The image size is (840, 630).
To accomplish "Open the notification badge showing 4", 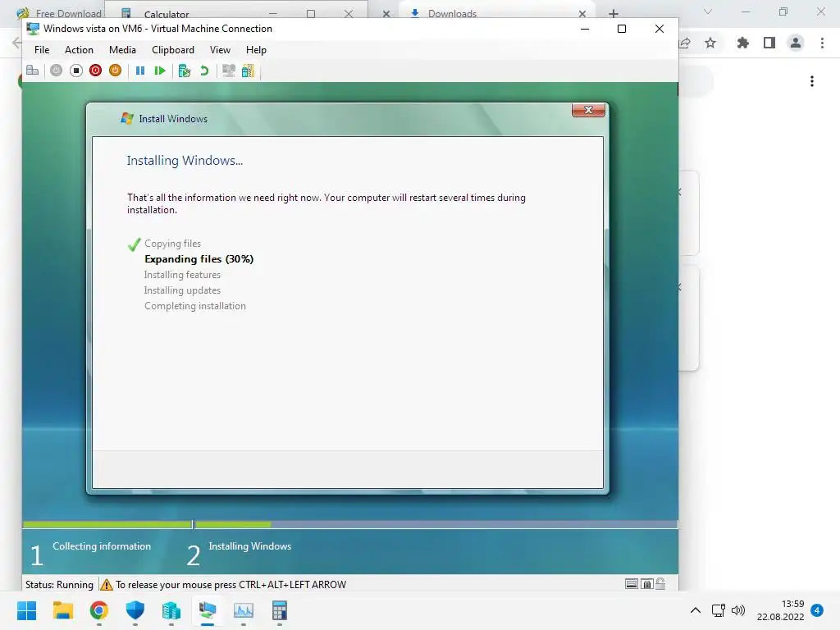I will coord(817,610).
